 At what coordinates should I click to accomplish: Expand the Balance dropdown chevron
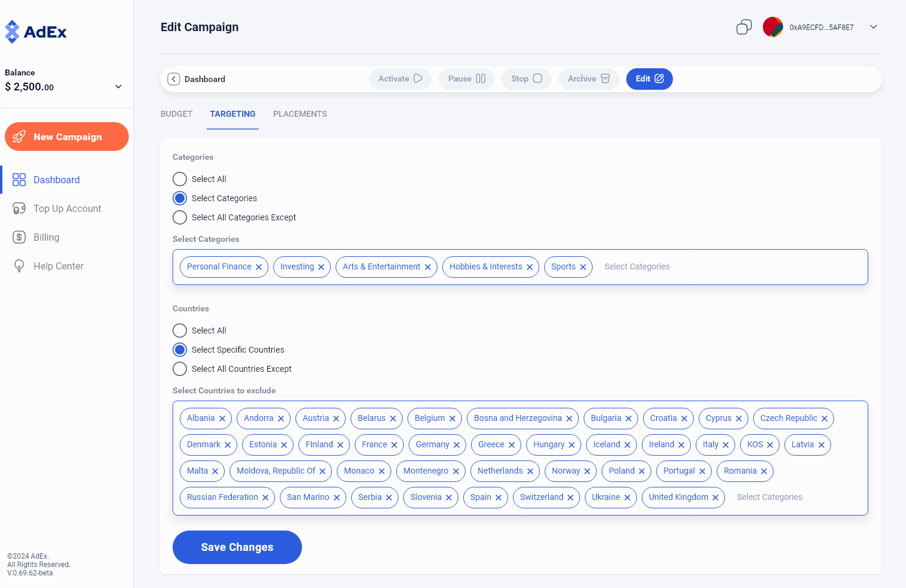coord(117,86)
